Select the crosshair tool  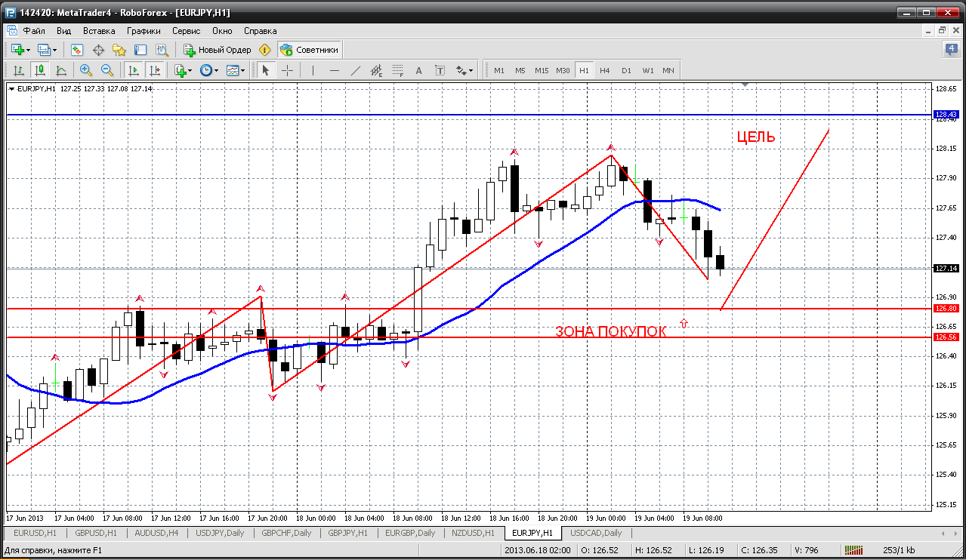tap(288, 70)
